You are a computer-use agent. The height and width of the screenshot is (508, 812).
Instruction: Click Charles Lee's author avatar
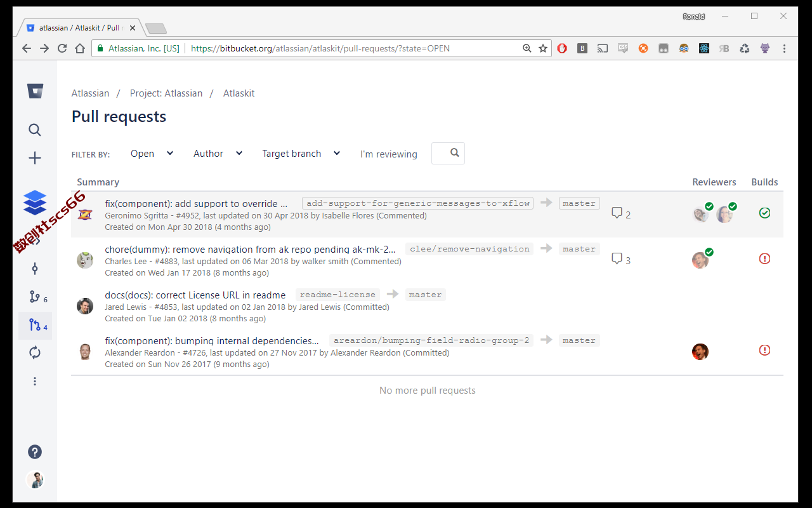85,260
